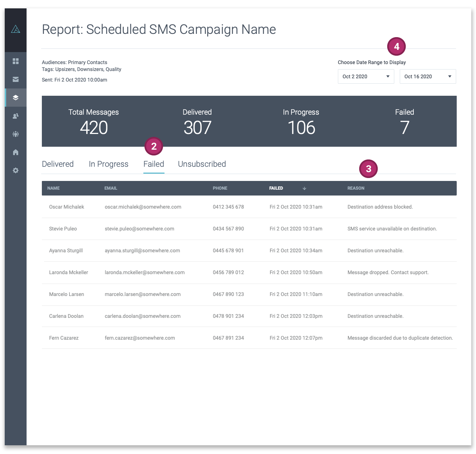Open the email campaigns envelope icon
Viewport: 476px width, 454px height.
click(15, 79)
